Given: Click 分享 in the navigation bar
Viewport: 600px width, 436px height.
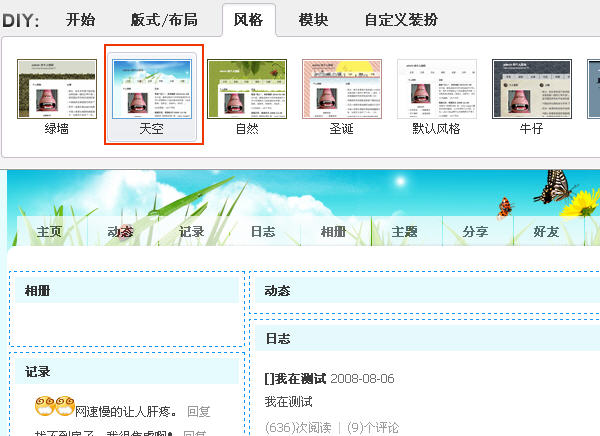Looking at the screenshot, I should point(475,232).
